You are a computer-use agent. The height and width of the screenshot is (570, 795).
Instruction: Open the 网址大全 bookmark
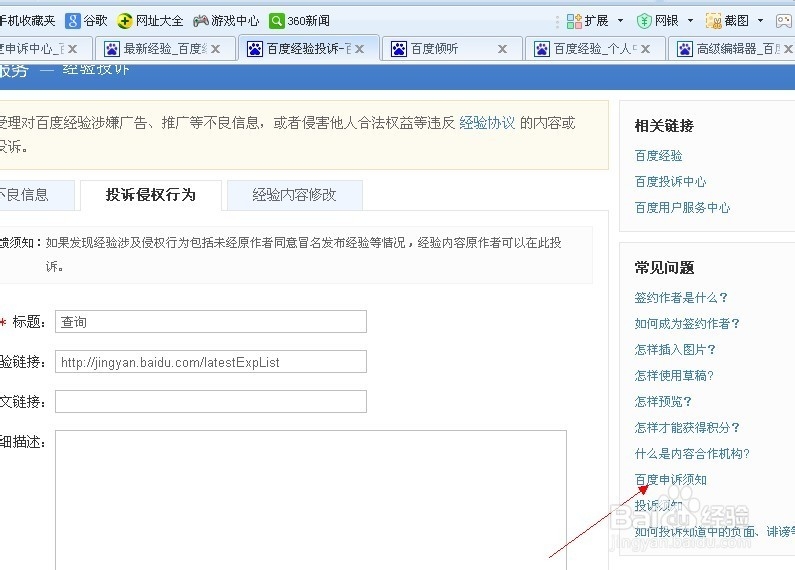coord(150,21)
